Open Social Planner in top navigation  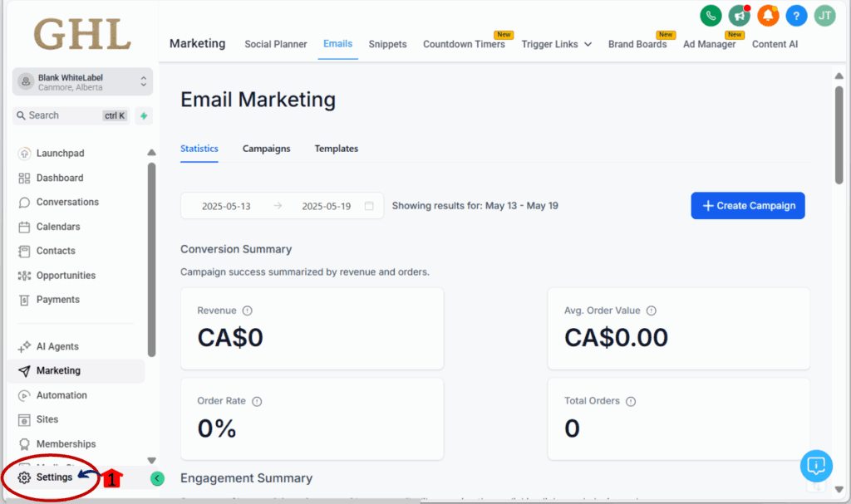[275, 44]
